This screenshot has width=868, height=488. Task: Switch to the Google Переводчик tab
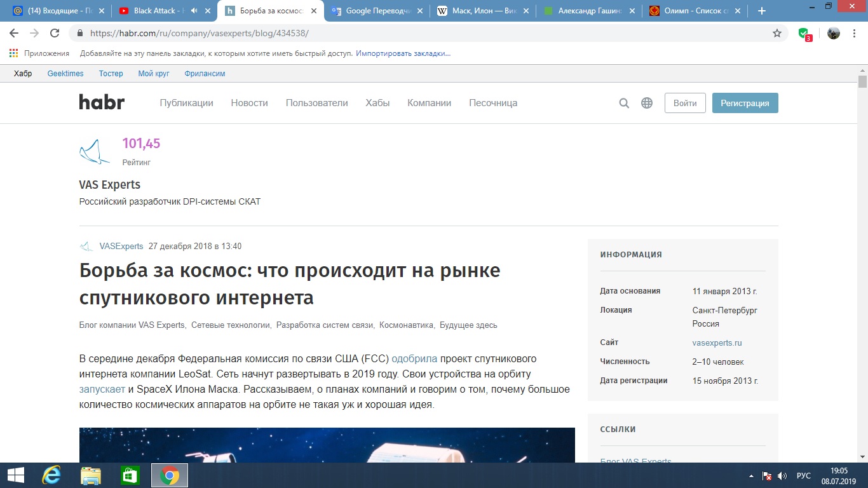pos(376,11)
